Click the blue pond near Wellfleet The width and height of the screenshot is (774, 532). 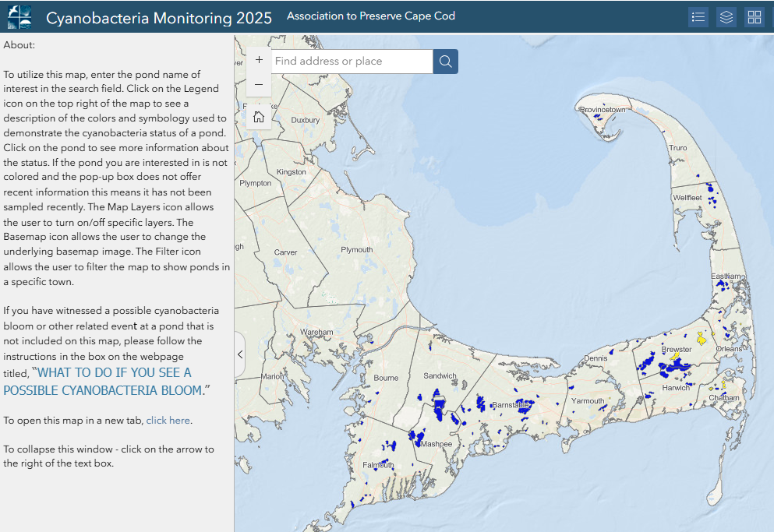point(709,187)
